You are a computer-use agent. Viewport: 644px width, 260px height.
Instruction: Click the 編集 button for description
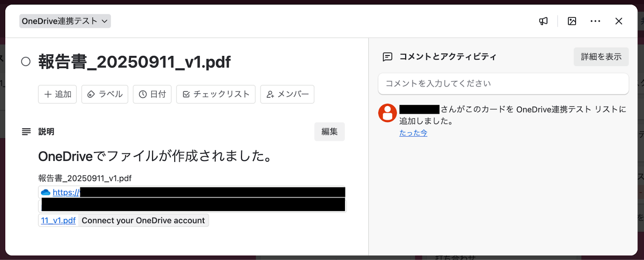point(329,132)
